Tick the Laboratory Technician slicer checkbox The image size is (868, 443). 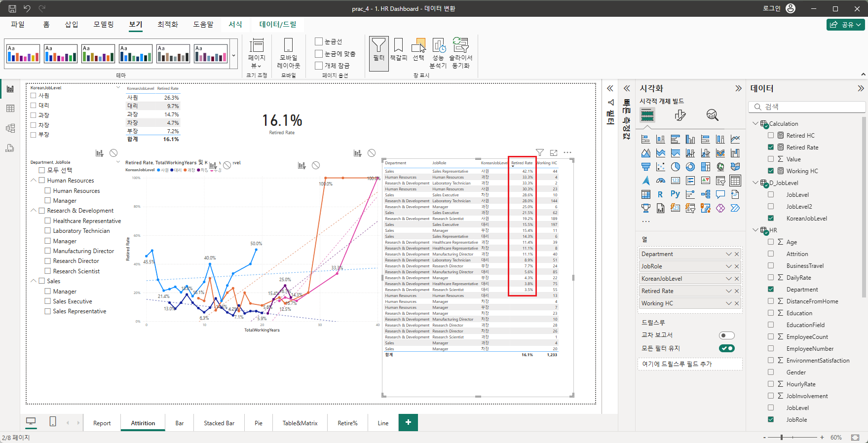click(x=48, y=231)
